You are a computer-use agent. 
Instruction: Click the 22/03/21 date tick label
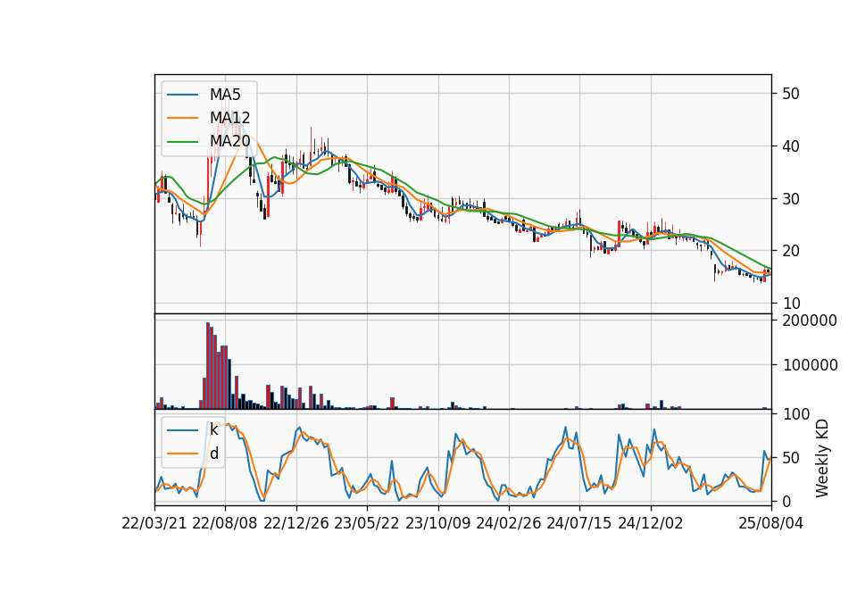click(x=154, y=524)
